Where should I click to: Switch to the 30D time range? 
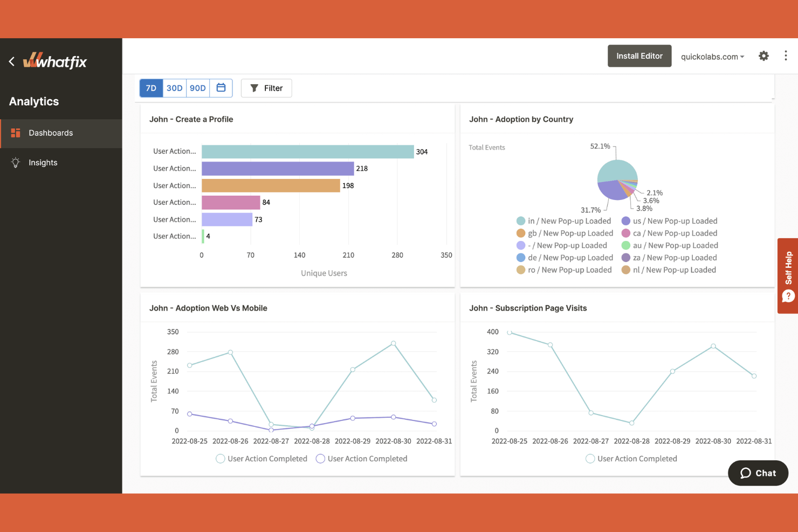174,88
